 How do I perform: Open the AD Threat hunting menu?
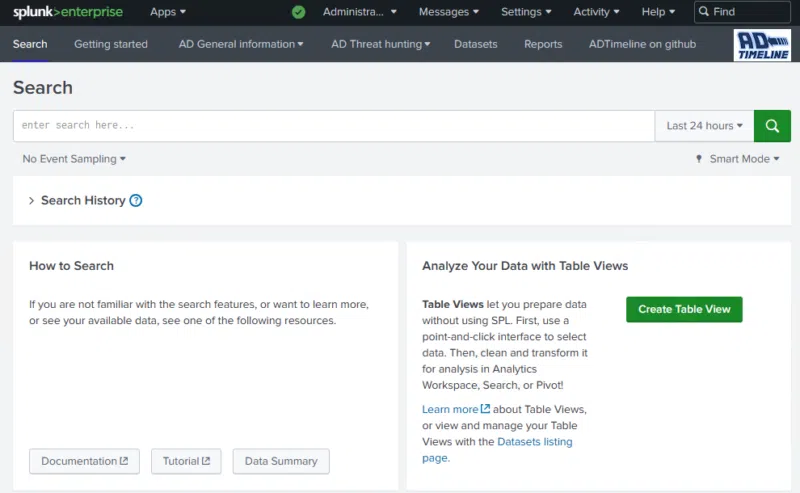coord(380,44)
